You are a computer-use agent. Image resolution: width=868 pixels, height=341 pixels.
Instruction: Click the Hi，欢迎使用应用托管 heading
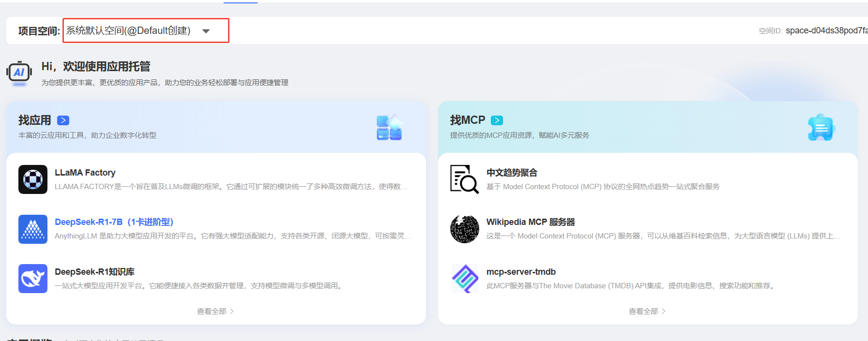(96, 66)
